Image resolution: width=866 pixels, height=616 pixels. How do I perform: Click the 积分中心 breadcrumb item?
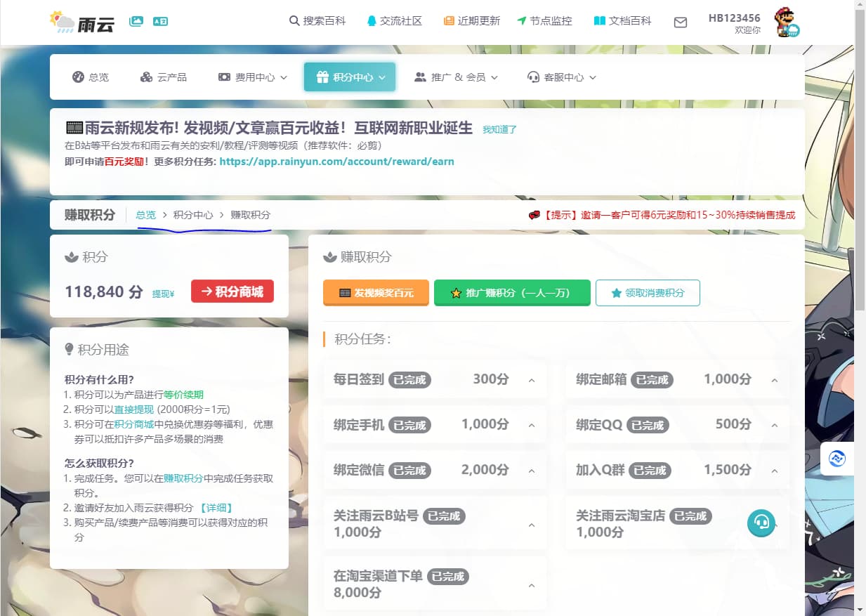(x=193, y=215)
